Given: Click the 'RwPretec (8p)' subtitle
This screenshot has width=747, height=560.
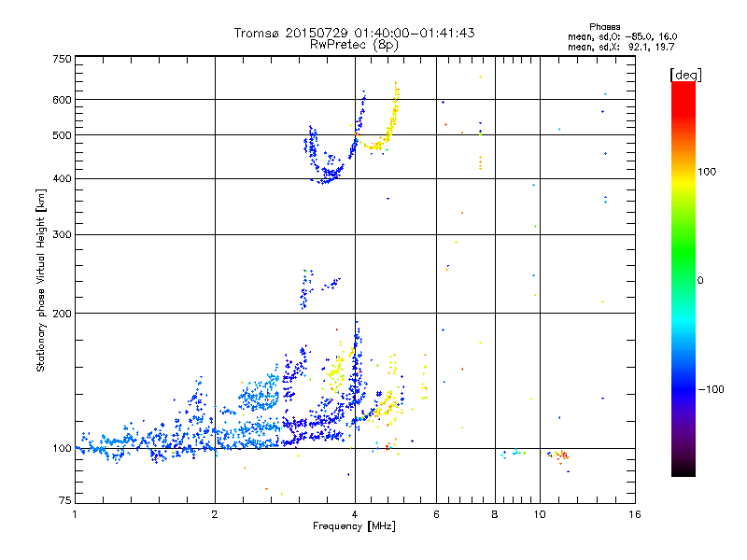Looking at the screenshot, I should (354, 45).
